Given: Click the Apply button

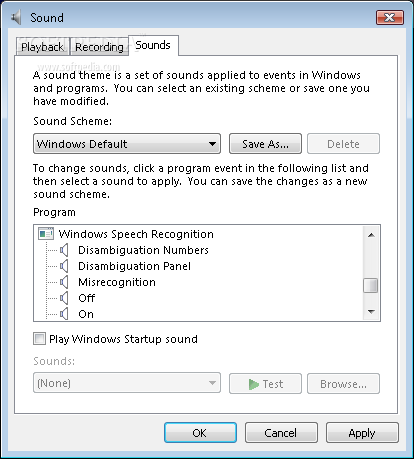Looking at the screenshot, I should 362,433.
